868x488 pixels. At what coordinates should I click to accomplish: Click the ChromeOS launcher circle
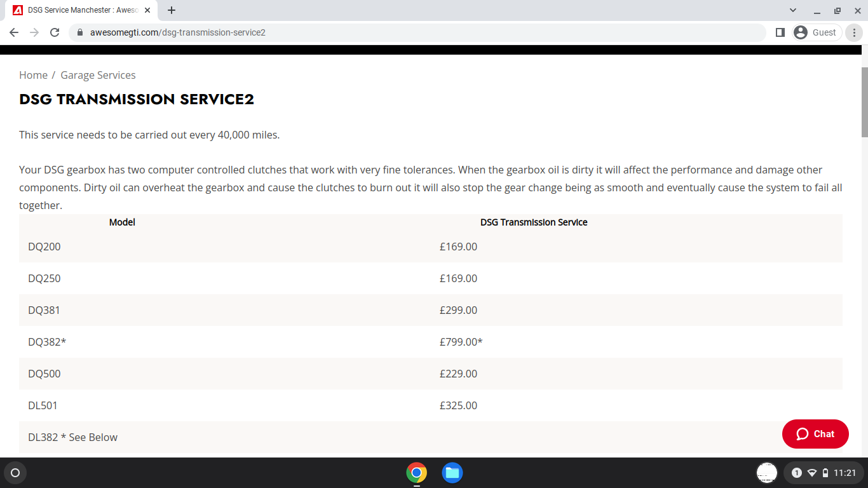click(15, 473)
